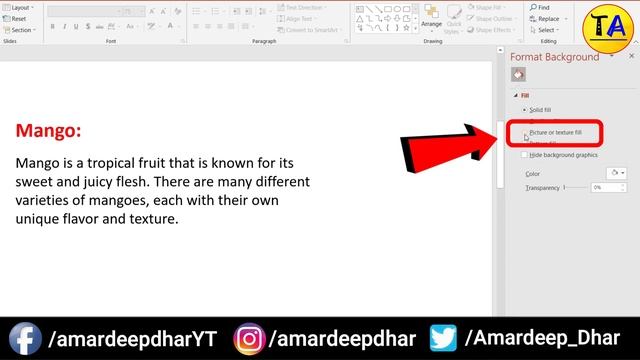The width and height of the screenshot is (640, 360).
Task: Select the Oval shape in gallery
Action: pyautogui.click(x=397, y=9)
